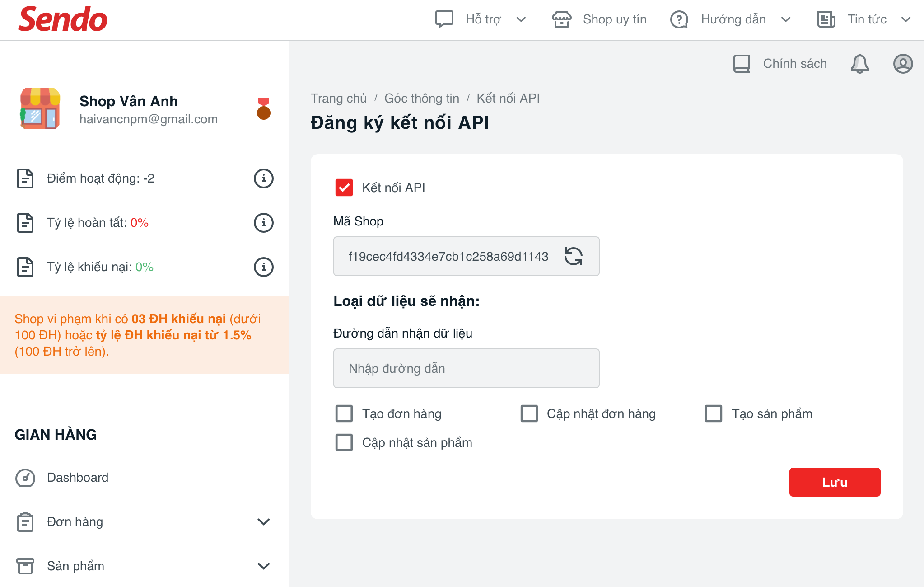This screenshot has height=587, width=924.
Task: Click the shop medal badge icon
Action: pos(263,109)
